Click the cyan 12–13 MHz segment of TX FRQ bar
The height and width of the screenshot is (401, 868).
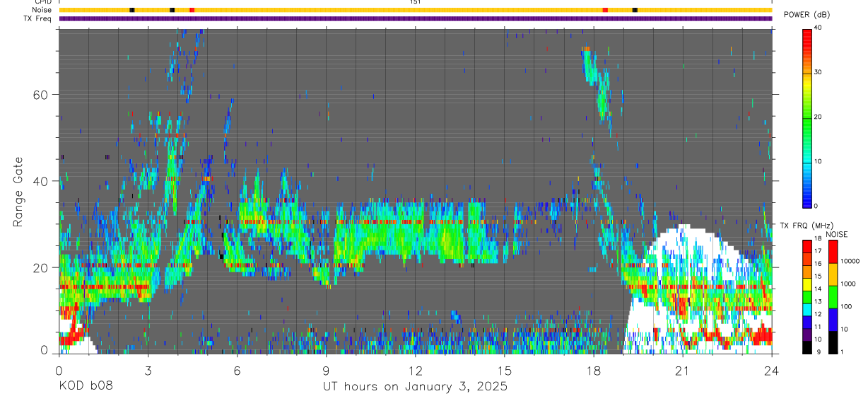tap(807, 310)
